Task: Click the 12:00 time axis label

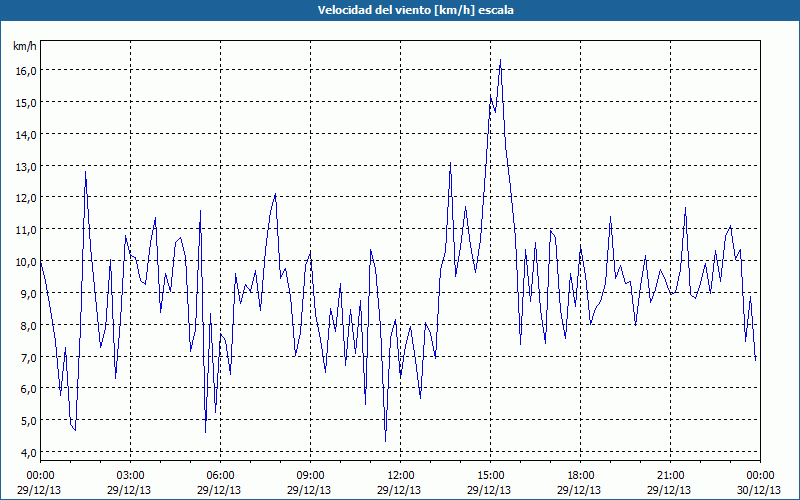Action: [x=401, y=476]
